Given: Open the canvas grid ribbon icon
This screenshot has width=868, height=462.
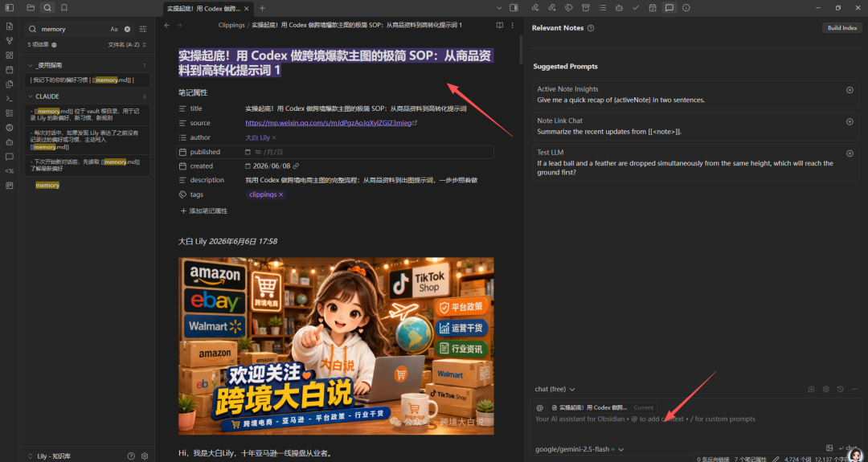Looking at the screenshot, I should [10, 55].
